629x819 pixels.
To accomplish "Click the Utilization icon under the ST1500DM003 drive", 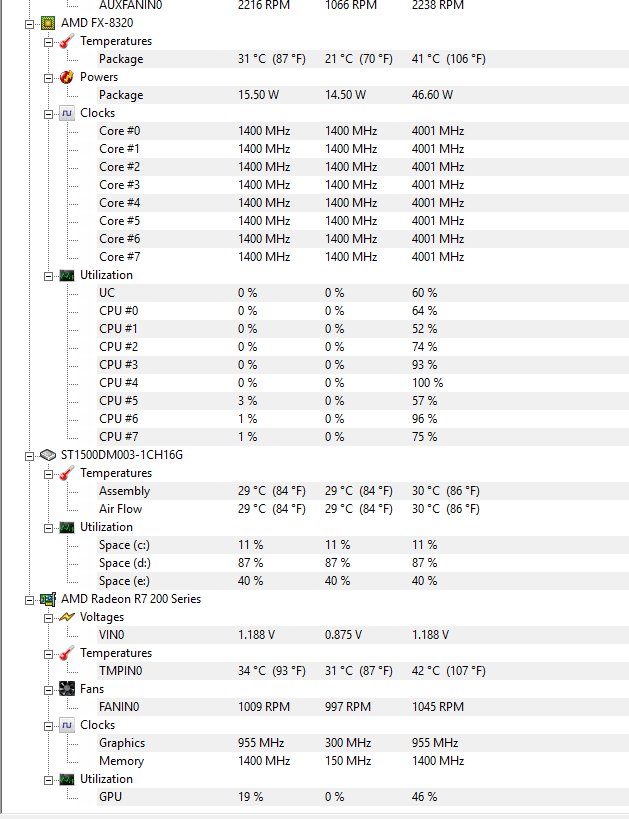I will (x=67, y=527).
